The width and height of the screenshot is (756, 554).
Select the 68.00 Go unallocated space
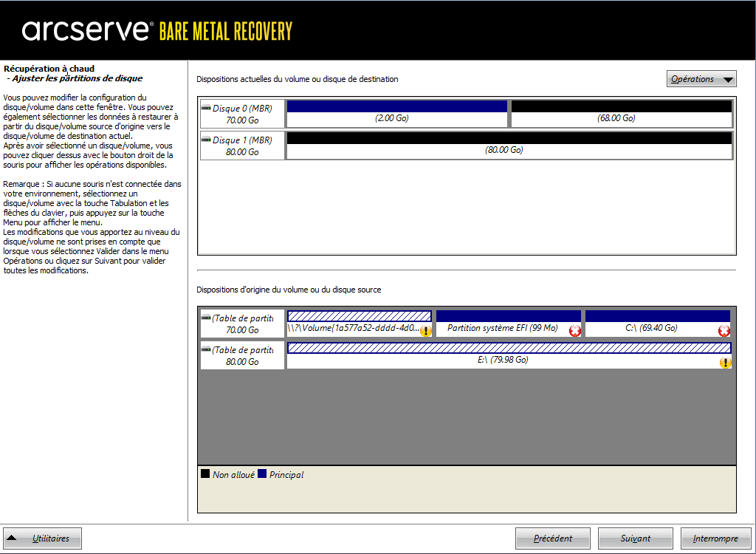pyautogui.click(x=622, y=114)
